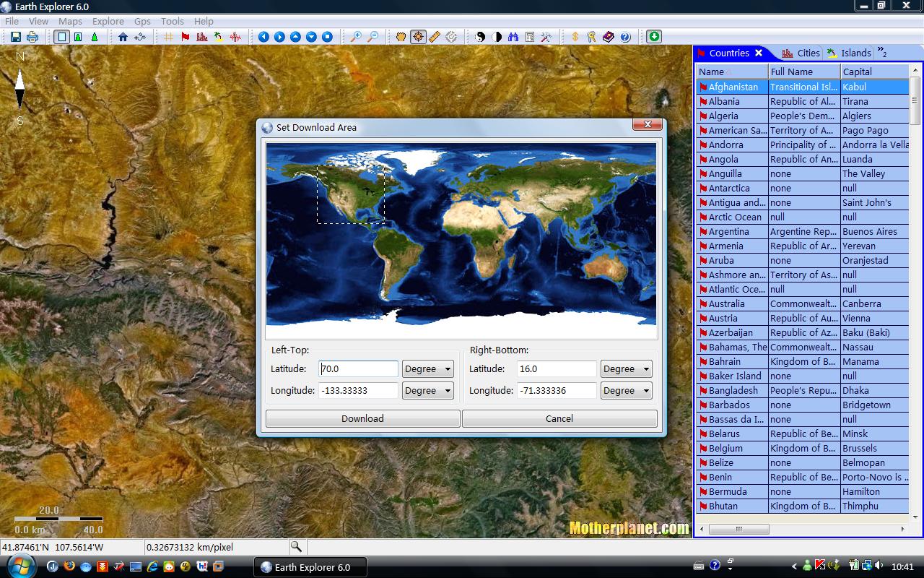Select the Argentina row in the countries list
Viewport: 924px width, 578px height.
click(x=731, y=231)
